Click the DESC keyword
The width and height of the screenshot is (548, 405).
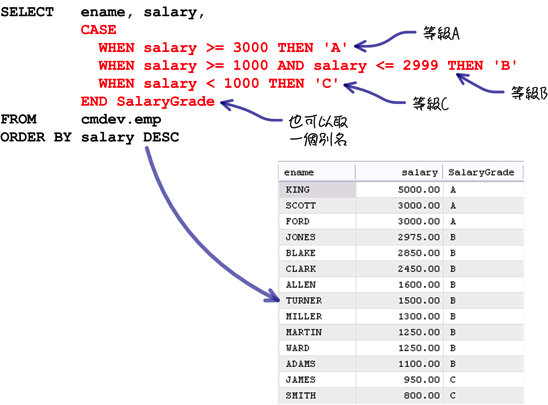[161, 137]
